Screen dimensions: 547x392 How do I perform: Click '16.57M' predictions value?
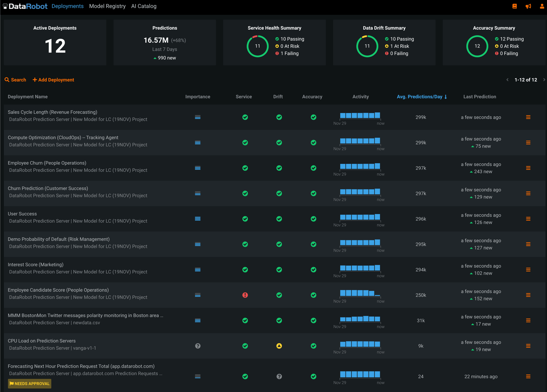pos(156,40)
